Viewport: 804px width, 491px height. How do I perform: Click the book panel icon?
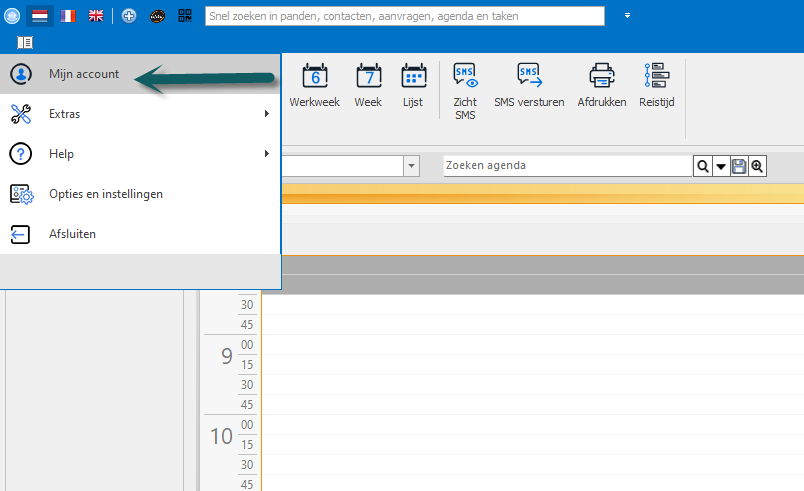tap(25, 43)
